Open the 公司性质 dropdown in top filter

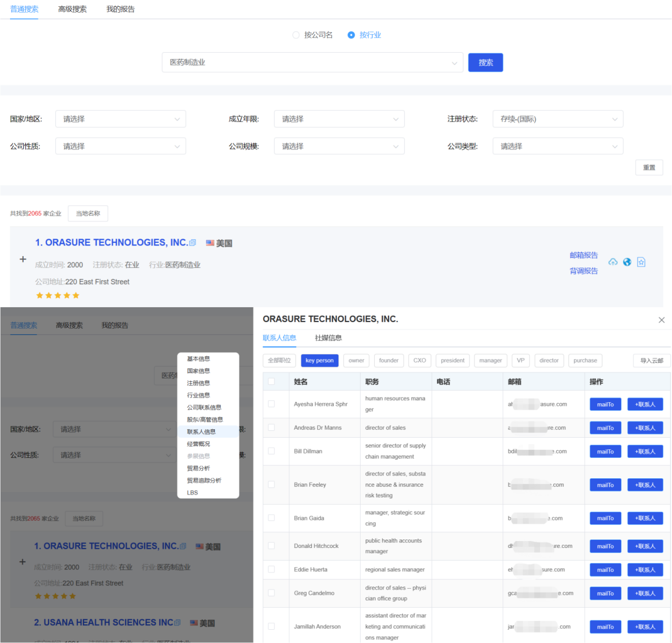pyautogui.click(x=120, y=146)
